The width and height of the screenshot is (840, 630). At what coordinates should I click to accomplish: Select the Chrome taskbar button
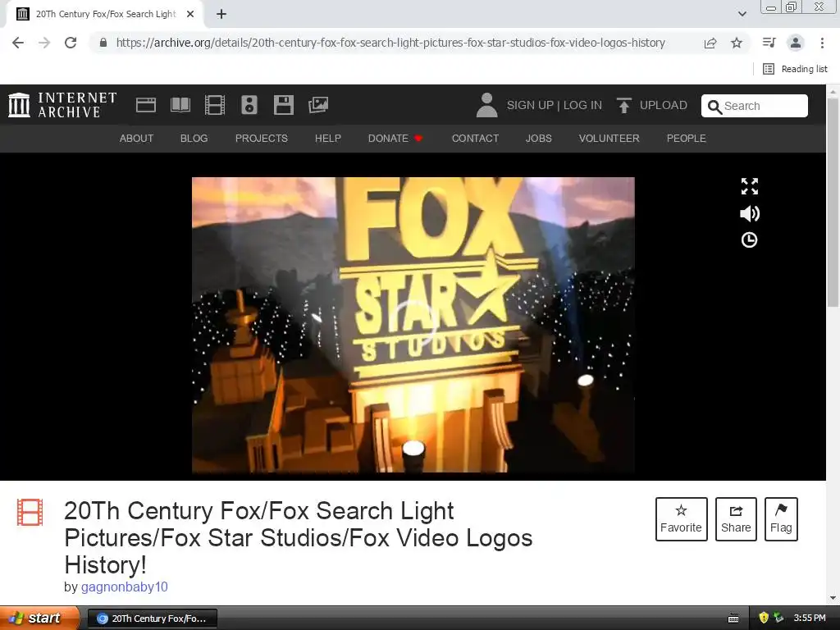coord(152,619)
